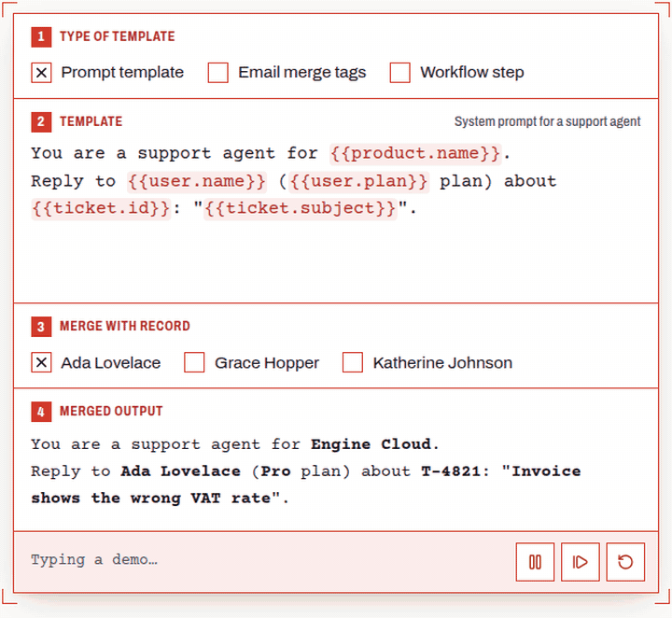Screen dimensions: 672x618
Task: Click the TEMPLATE section heading
Action: 91,121
